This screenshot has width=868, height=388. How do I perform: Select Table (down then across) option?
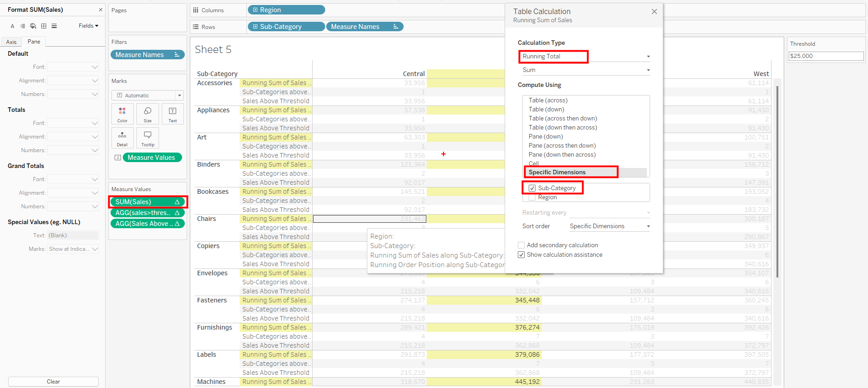563,128
